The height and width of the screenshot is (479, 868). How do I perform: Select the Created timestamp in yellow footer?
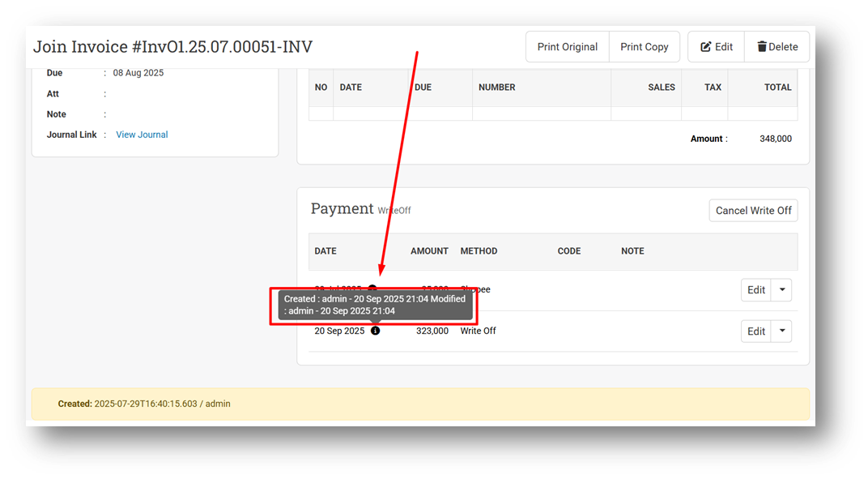[146, 404]
